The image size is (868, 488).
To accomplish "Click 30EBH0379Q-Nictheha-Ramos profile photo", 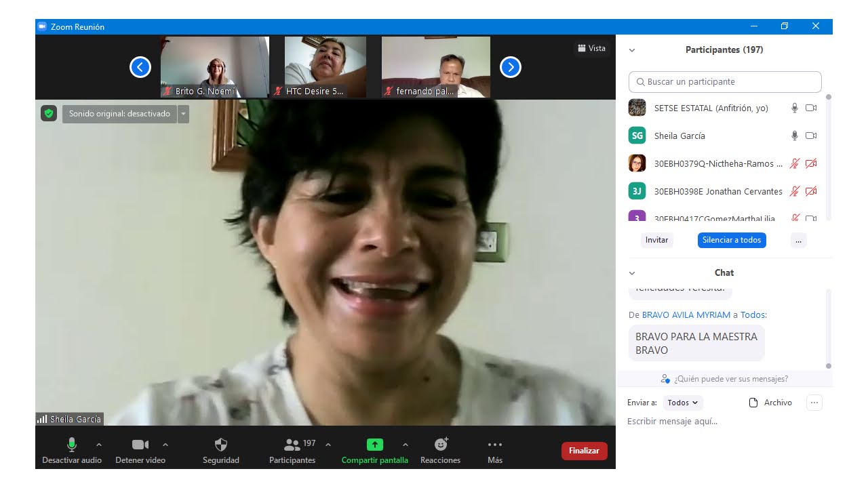I will (637, 163).
